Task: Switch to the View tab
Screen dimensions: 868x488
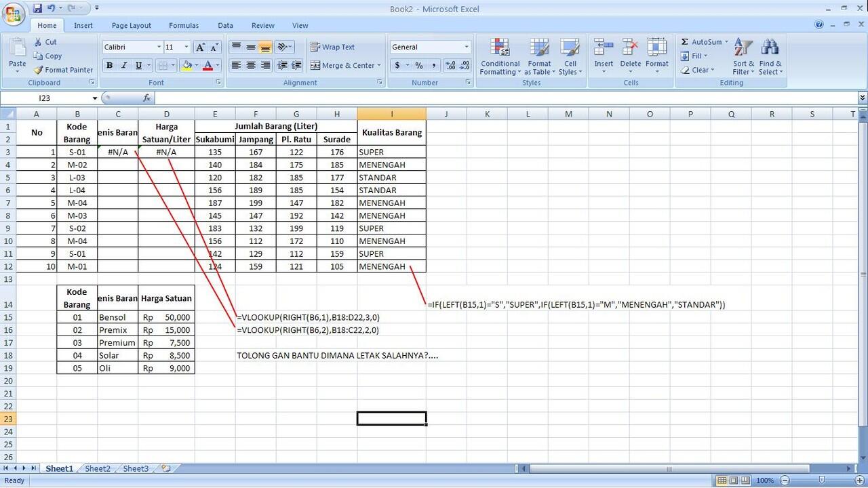Action: point(300,25)
